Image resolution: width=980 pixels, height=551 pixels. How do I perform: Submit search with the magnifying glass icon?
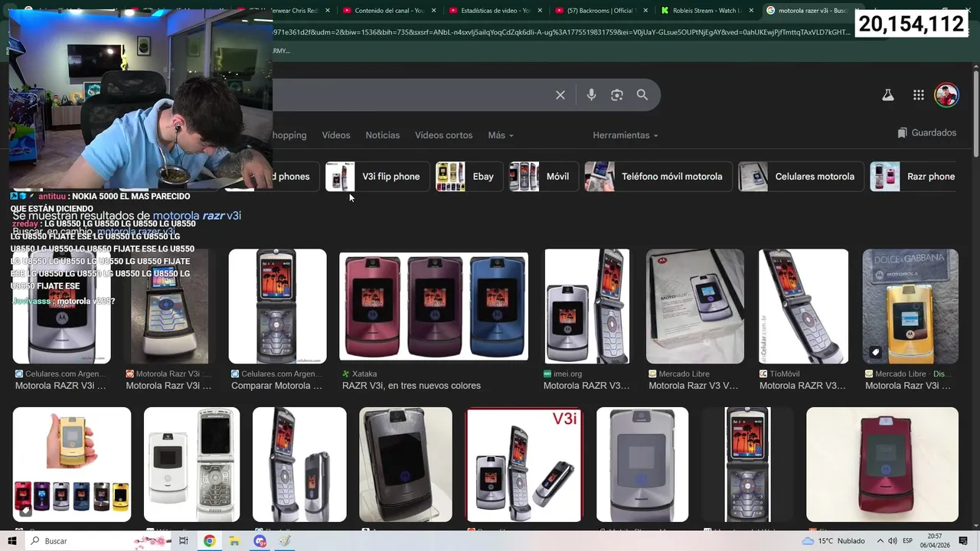642,95
